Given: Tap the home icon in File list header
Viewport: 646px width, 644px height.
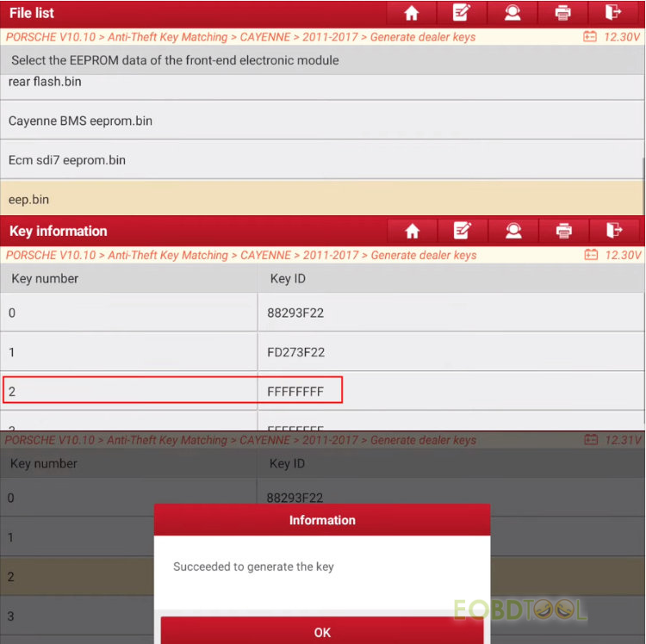Looking at the screenshot, I should 411,13.
